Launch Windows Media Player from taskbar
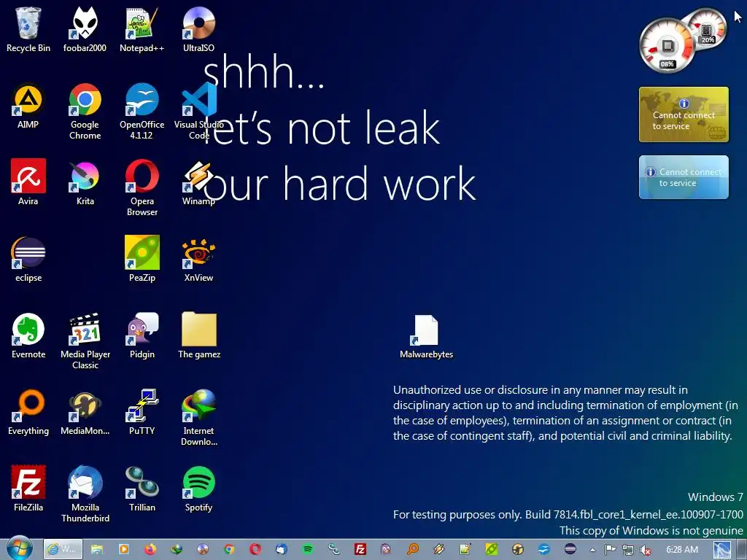747x560 pixels. [123, 549]
